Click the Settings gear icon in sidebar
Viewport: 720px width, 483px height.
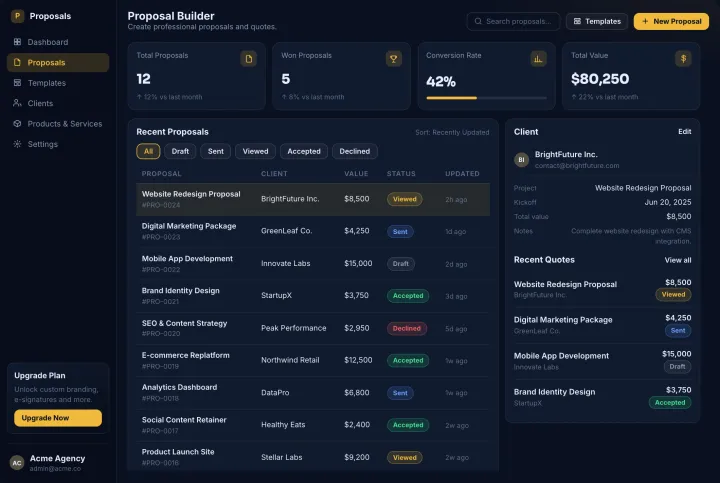(x=17, y=144)
